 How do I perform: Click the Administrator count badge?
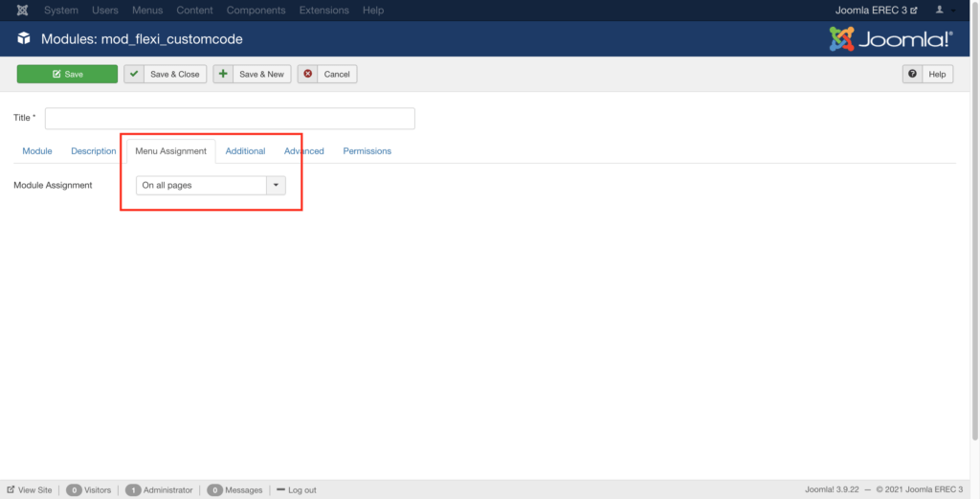tap(132, 490)
